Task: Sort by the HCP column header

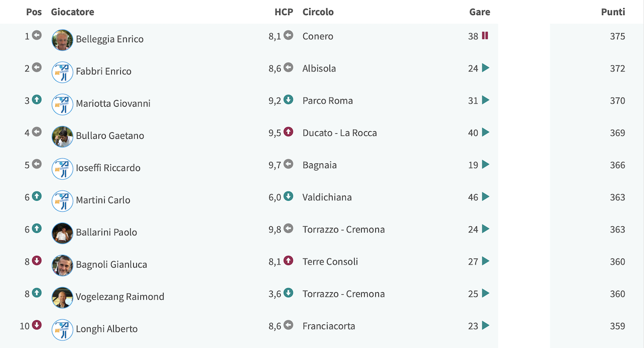Action: 284,12
